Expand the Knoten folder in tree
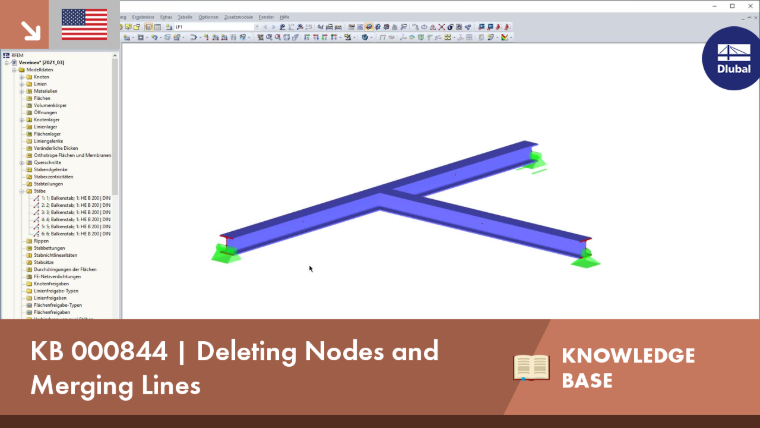The height and width of the screenshot is (428, 760). (22, 77)
